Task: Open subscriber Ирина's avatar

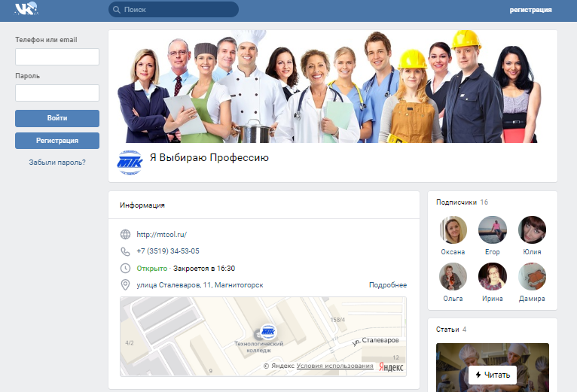Action: pyautogui.click(x=493, y=277)
